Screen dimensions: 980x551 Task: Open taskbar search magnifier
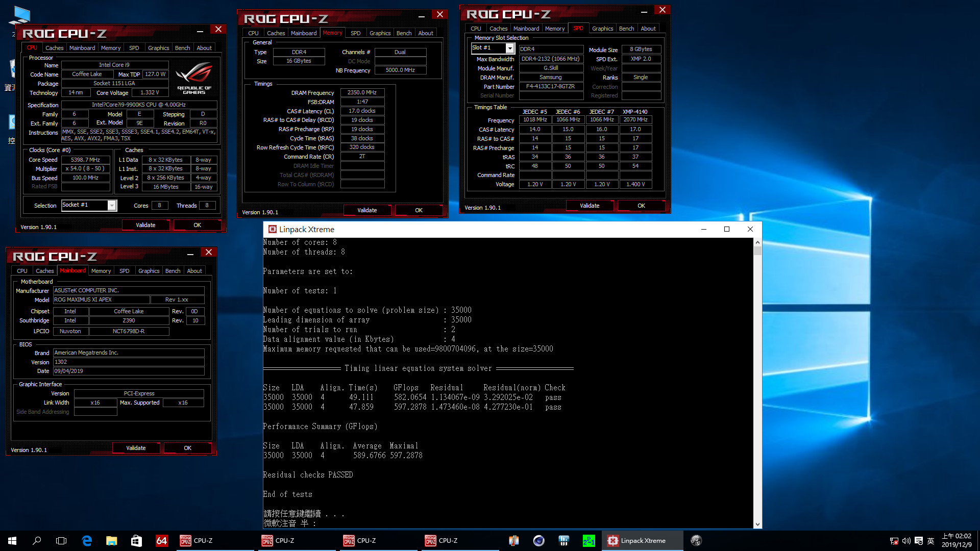(x=37, y=540)
